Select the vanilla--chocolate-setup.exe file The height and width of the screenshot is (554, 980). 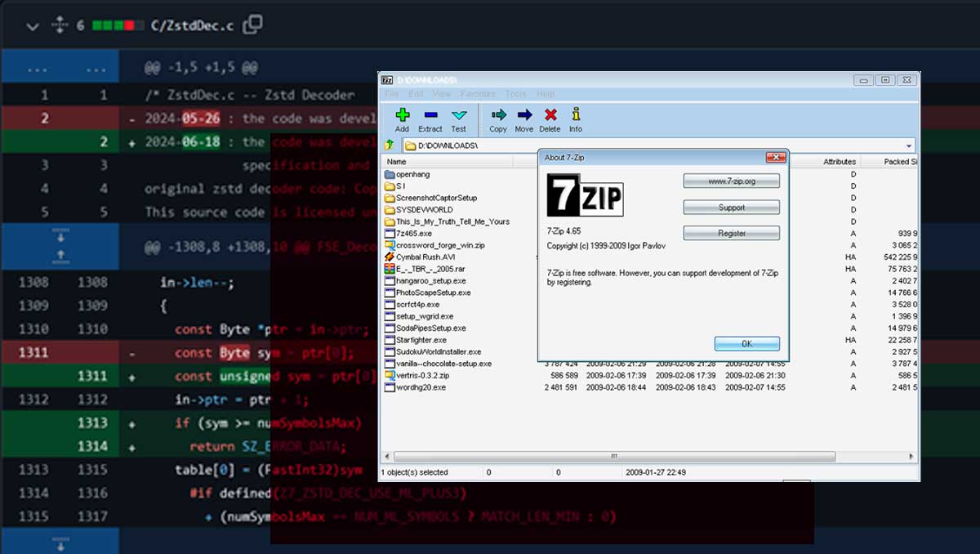tap(443, 364)
